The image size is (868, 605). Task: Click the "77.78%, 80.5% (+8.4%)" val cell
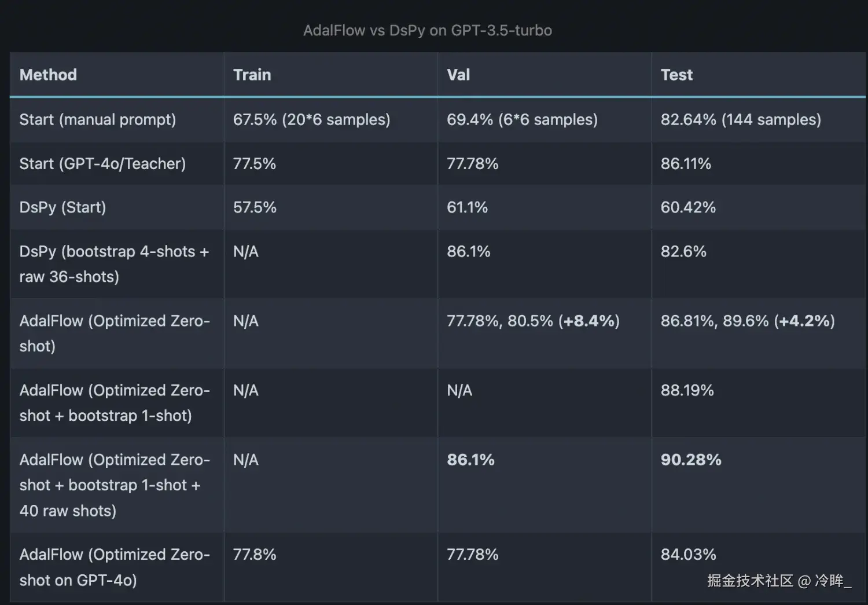click(533, 321)
